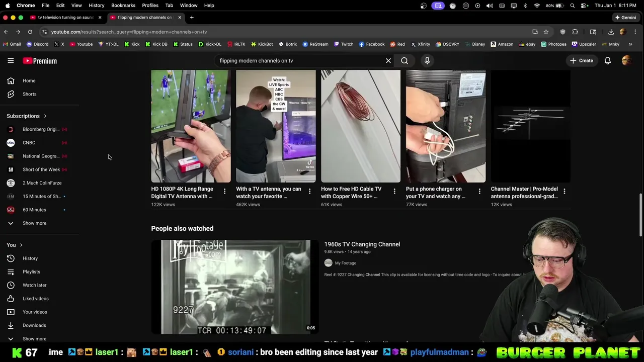This screenshot has height=362, width=644.
Task: Open '1960s TV Changing Channel' video title
Action: tap(362, 244)
